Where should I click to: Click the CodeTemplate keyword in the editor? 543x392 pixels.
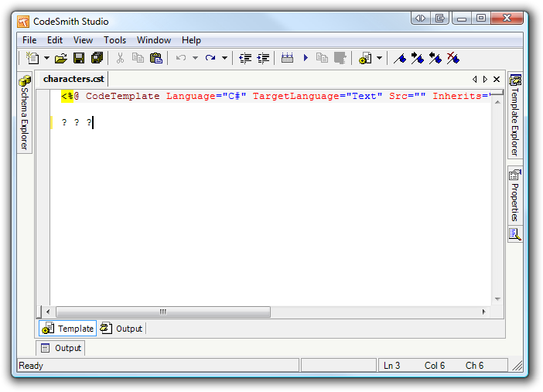(x=122, y=96)
